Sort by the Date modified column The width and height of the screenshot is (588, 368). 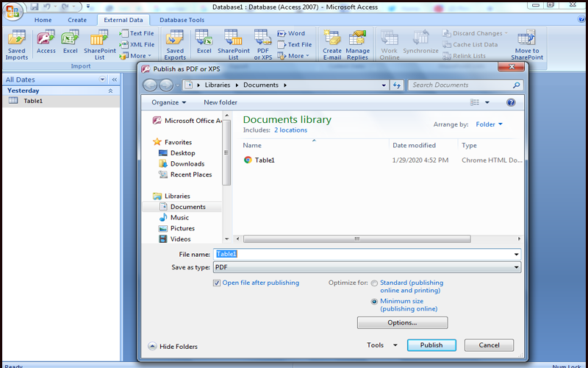[414, 145]
